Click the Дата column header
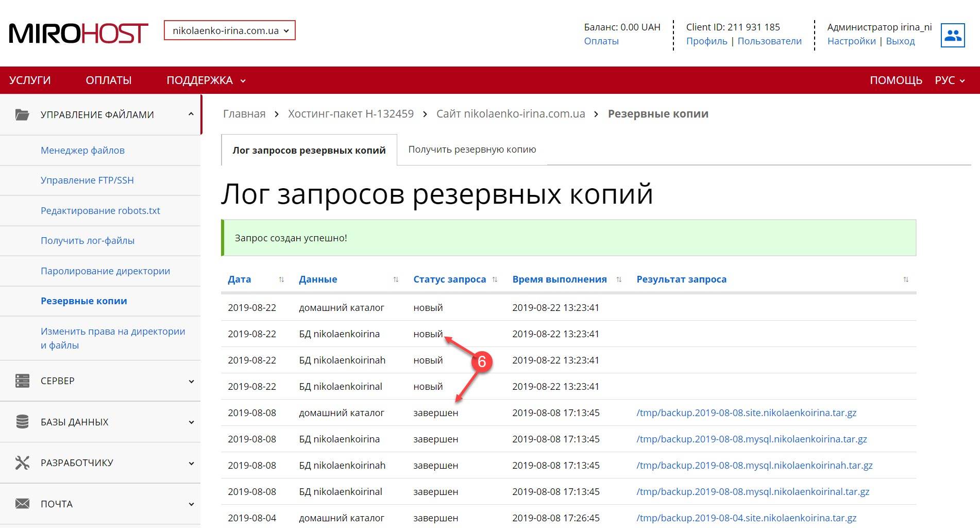This screenshot has height=528, width=980. (240, 279)
